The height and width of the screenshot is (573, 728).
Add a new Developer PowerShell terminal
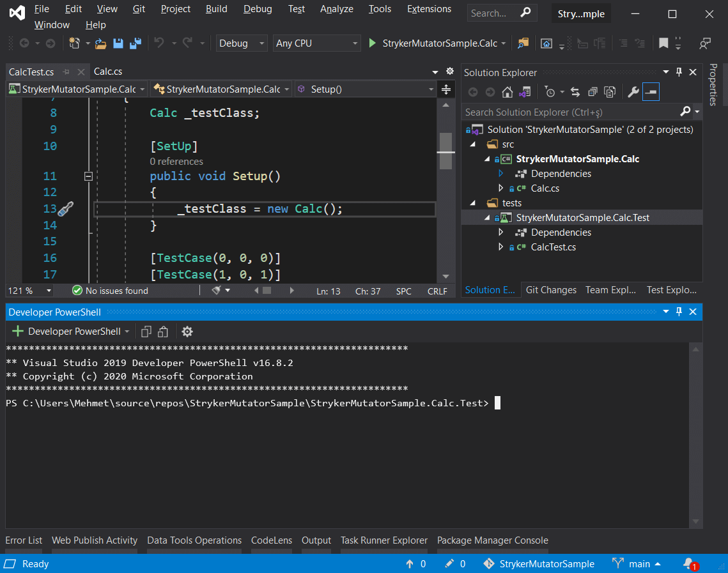[18, 332]
